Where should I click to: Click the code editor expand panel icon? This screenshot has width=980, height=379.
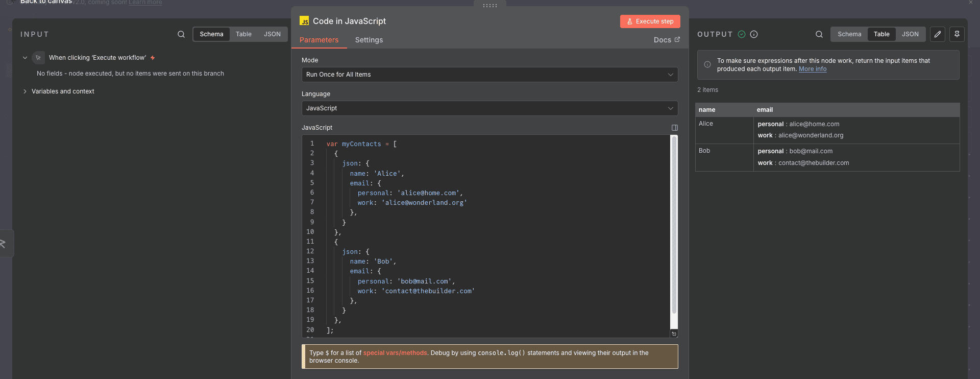tap(675, 128)
